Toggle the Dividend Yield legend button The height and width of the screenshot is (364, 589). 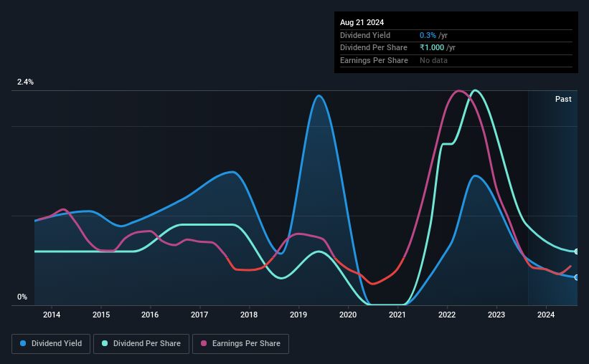pos(51,344)
